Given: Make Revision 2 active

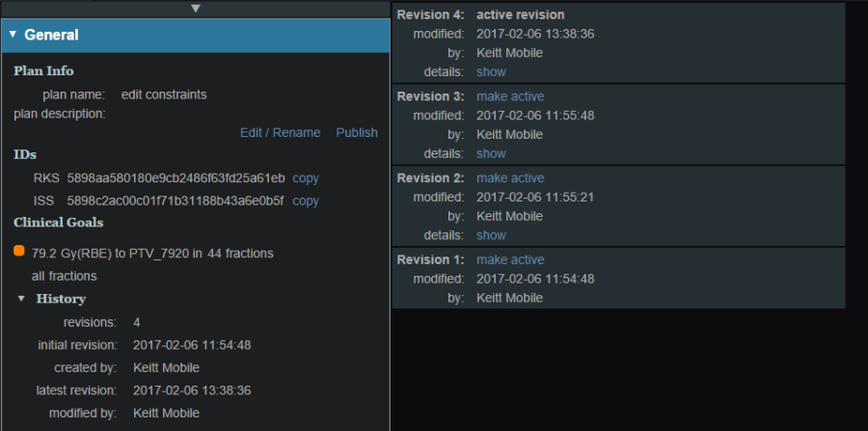Looking at the screenshot, I should [x=510, y=178].
